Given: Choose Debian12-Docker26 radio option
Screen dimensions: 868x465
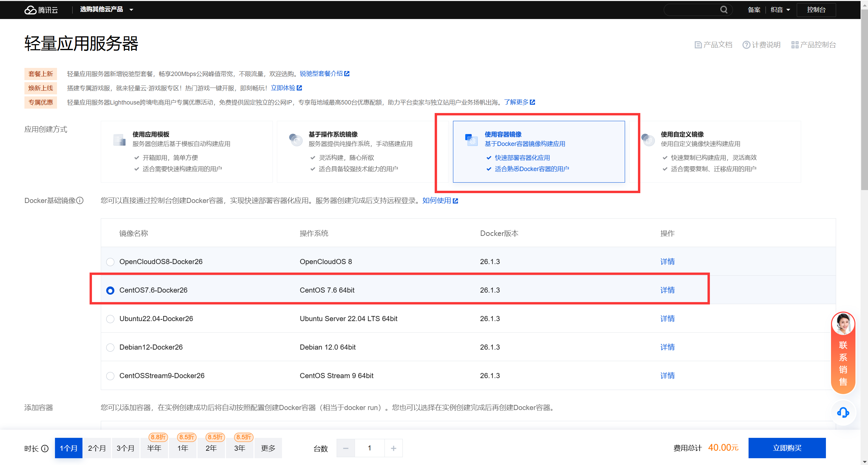Looking at the screenshot, I should (x=110, y=348).
